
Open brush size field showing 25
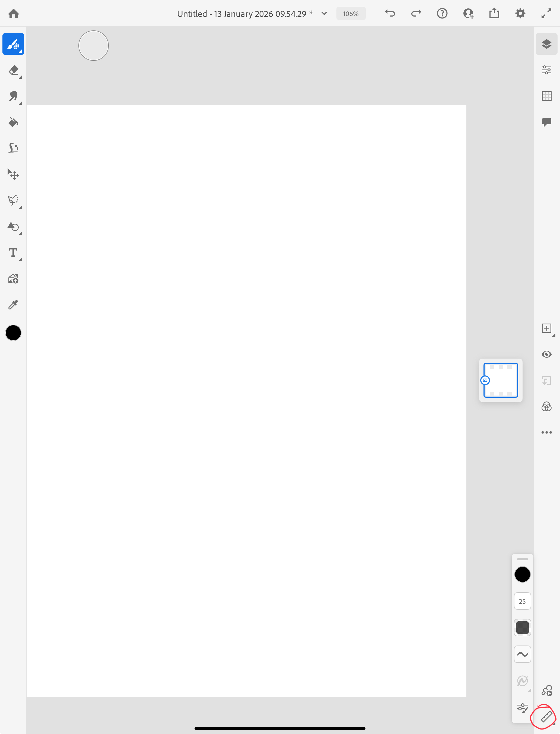click(522, 601)
